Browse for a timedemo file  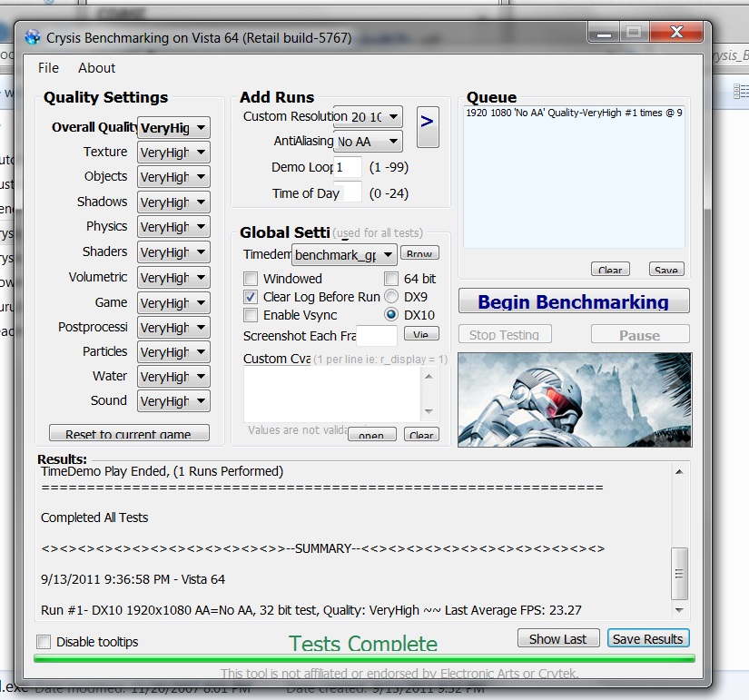coord(419,253)
